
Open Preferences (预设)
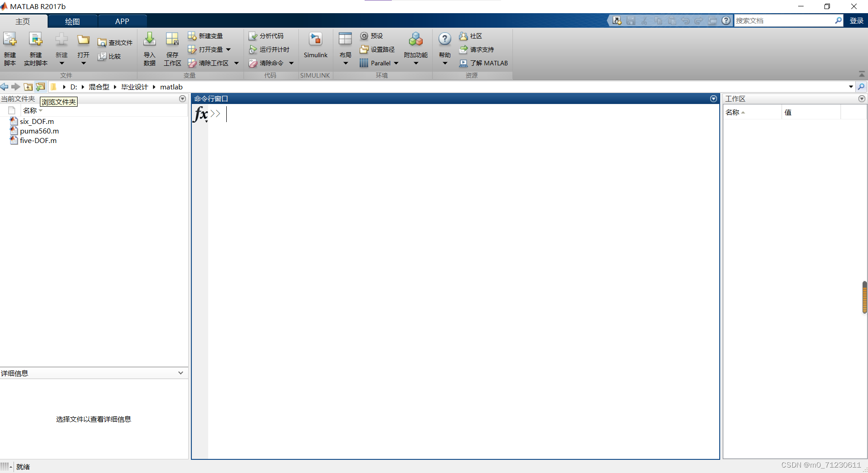[x=371, y=36]
